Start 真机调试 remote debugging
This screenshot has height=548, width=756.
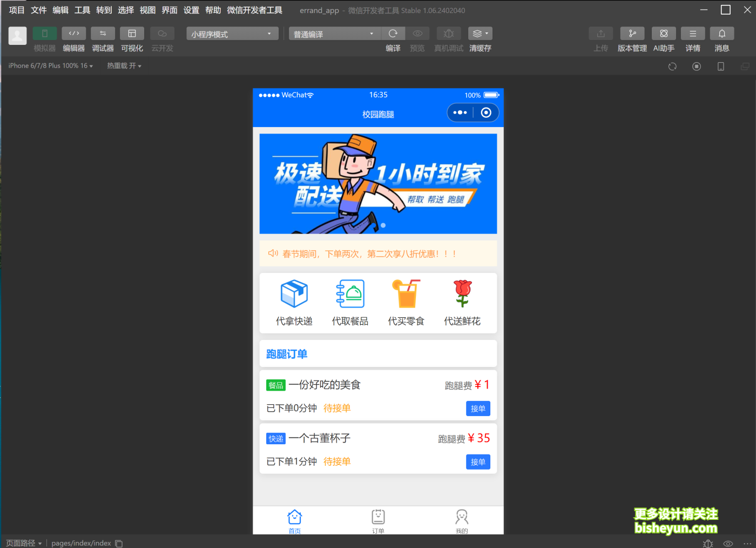tap(448, 34)
